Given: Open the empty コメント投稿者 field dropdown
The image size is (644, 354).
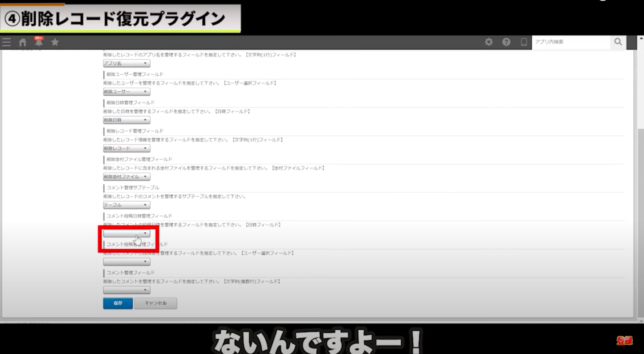Looking at the screenshot, I should pyautogui.click(x=127, y=262).
